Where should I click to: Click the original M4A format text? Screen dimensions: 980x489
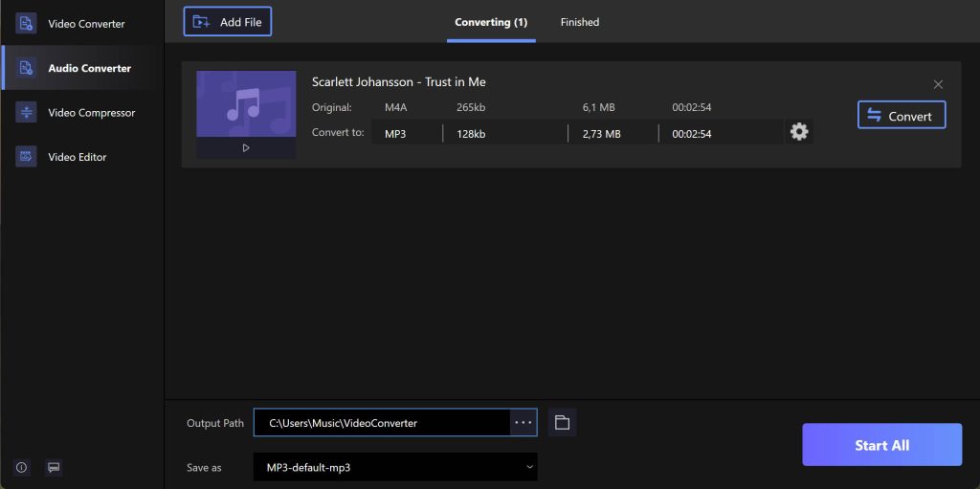tap(395, 107)
